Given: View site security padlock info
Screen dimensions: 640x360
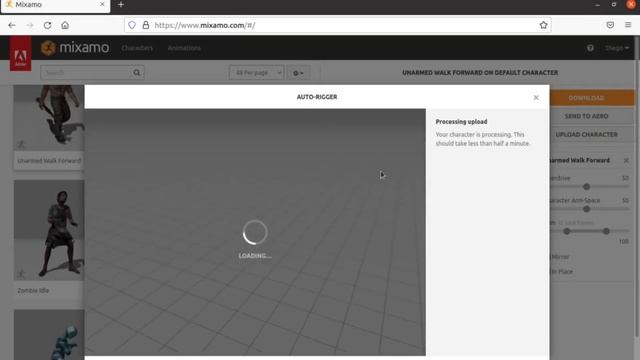Looking at the screenshot, I should point(146,25).
